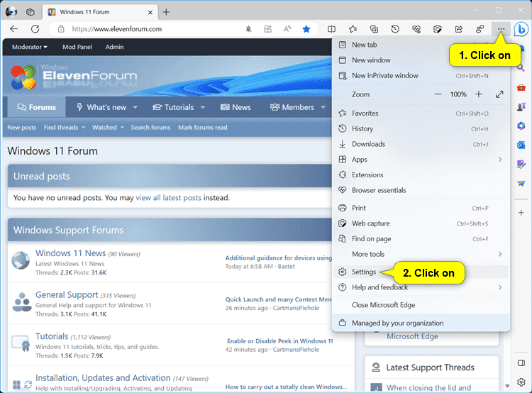
Task: Open the Split screen icon
Action: pyautogui.click(x=331, y=29)
